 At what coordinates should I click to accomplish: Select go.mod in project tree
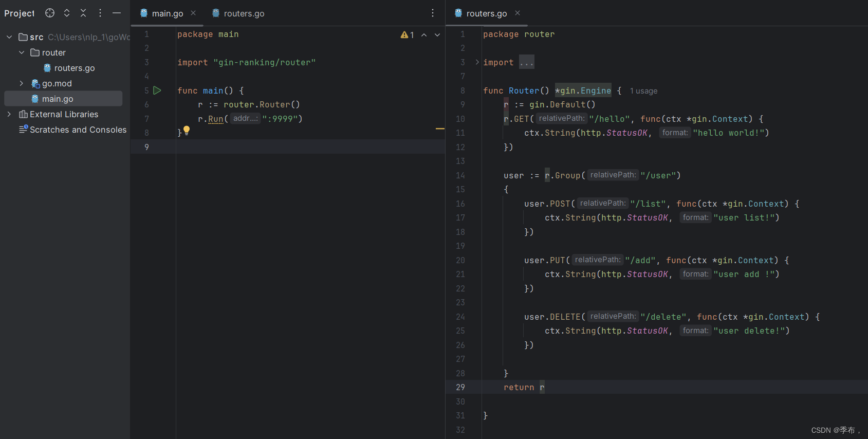point(57,83)
